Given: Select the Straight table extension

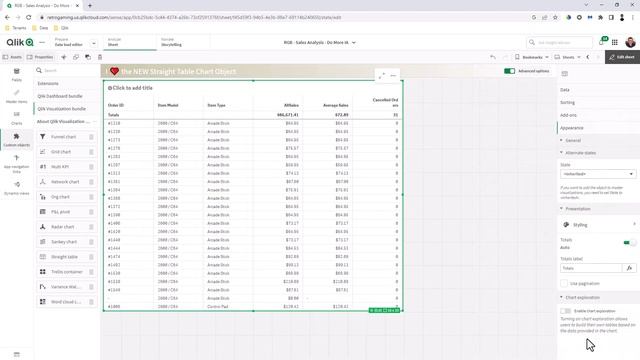Looking at the screenshot, I should [x=67, y=257].
